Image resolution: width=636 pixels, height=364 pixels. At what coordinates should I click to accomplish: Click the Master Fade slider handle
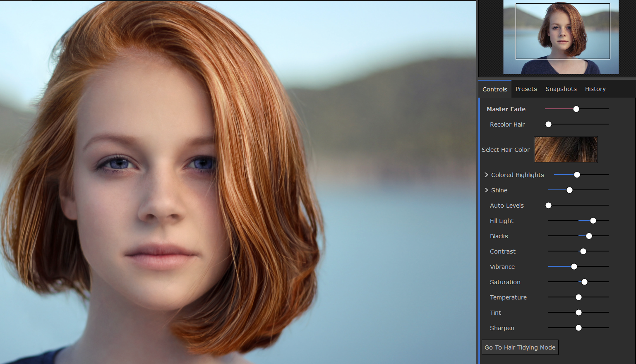576,109
